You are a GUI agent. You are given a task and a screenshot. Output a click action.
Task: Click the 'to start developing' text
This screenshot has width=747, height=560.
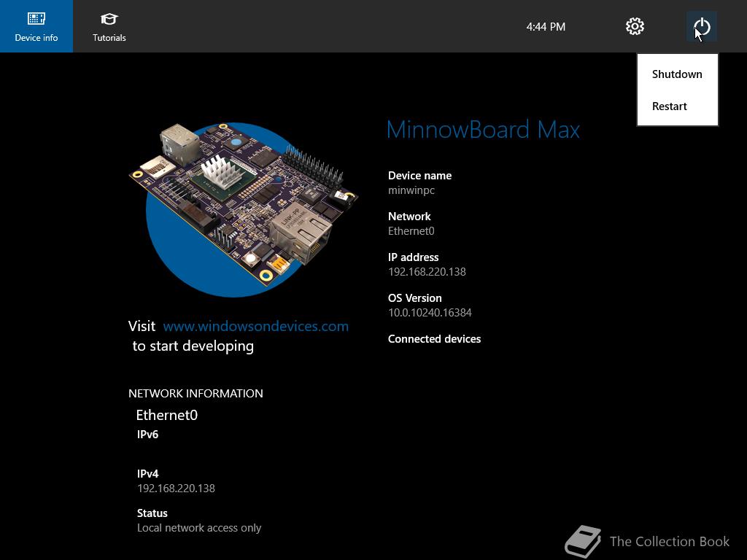[193, 346]
